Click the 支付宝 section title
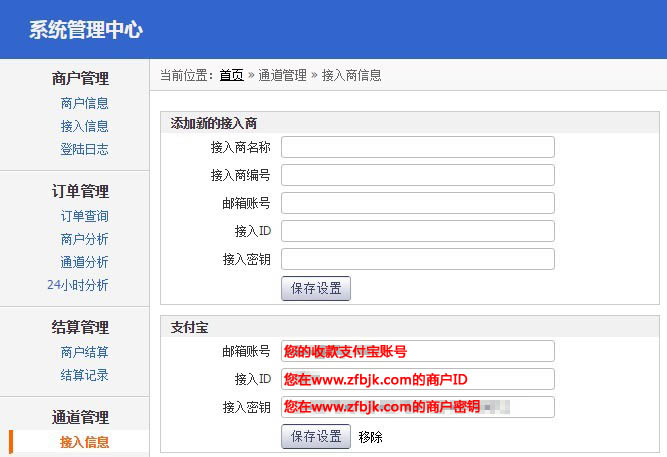 189,328
